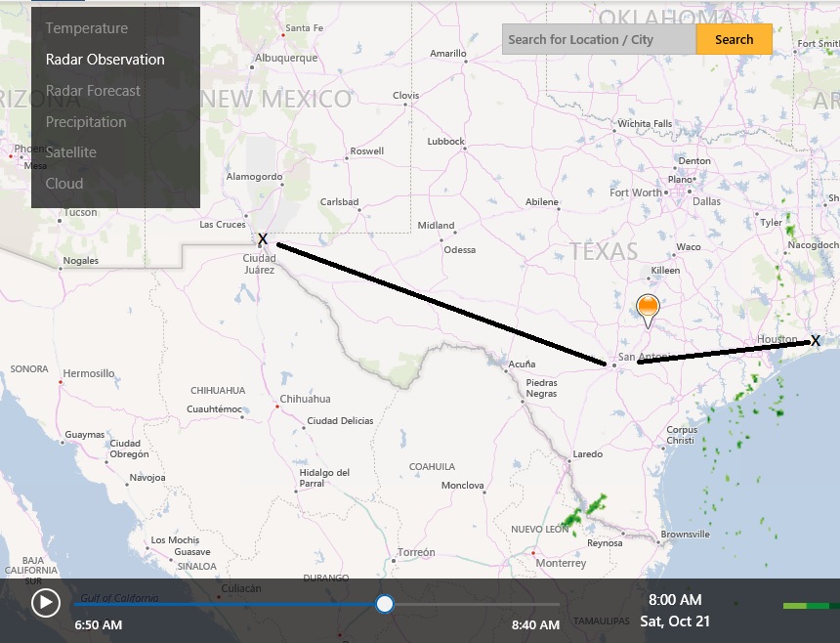Image resolution: width=840 pixels, height=643 pixels.
Task: Open the Satellite map view
Action: pyautogui.click(x=70, y=152)
